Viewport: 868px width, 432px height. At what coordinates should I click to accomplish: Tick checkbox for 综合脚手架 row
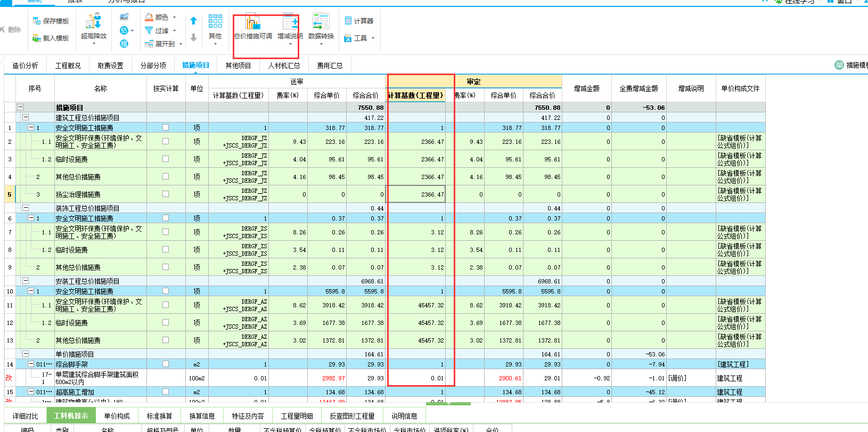click(x=166, y=364)
